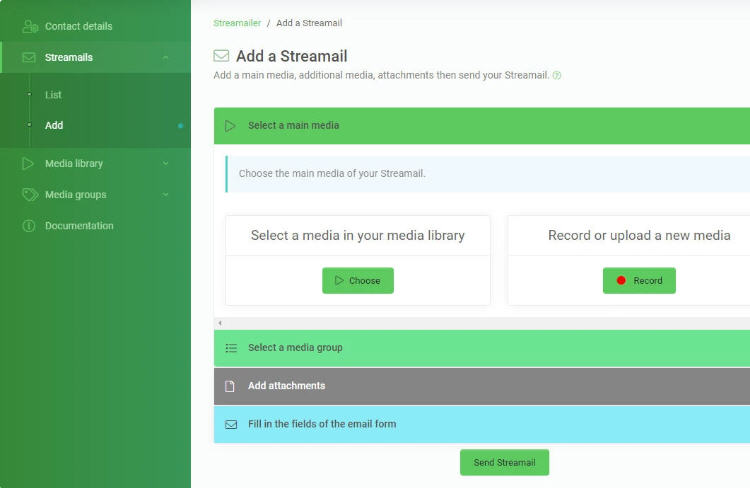Collapse the Select a main media section
Screen dimensions: 750x488
coord(482,126)
